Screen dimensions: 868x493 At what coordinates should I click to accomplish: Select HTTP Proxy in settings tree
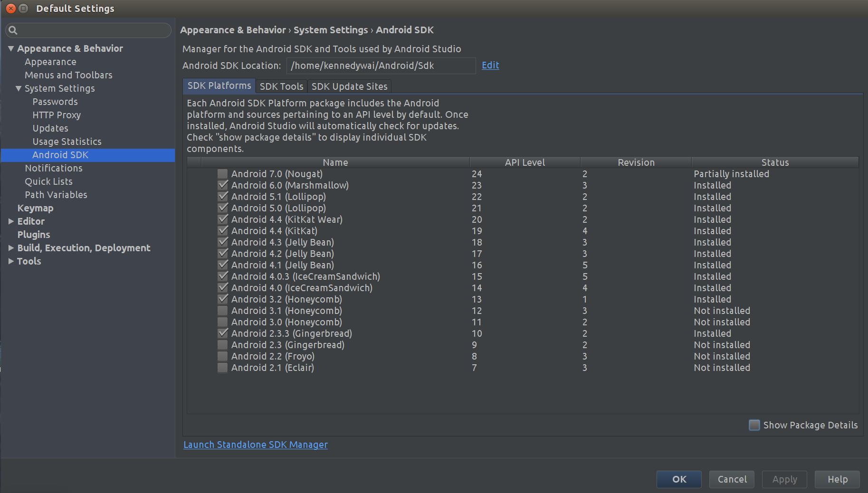pyautogui.click(x=57, y=115)
